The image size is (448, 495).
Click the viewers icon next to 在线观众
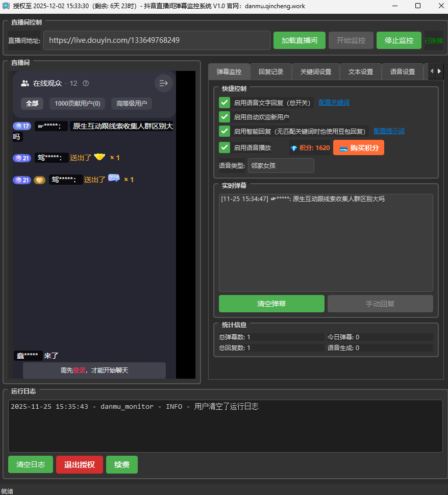tap(24, 83)
